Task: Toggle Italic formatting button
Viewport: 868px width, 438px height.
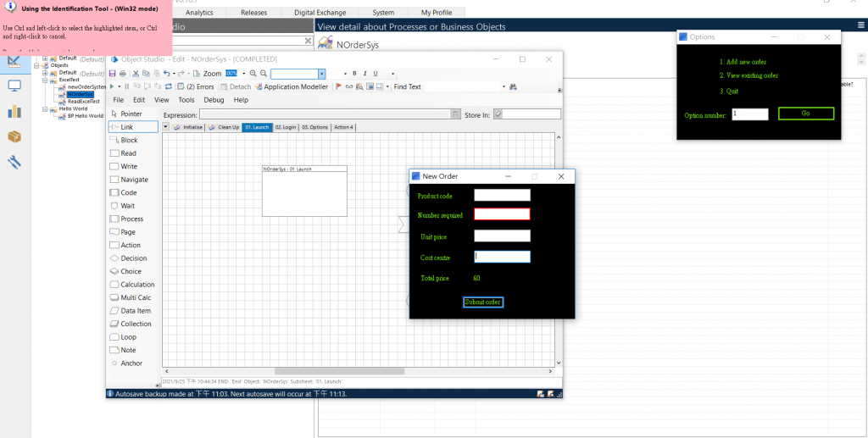Action: click(x=364, y=74)
